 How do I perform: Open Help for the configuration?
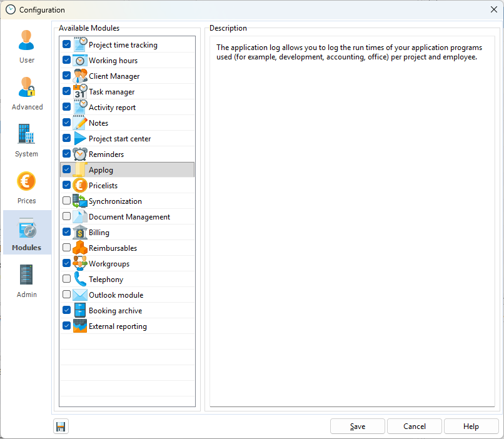pyautogui.click(x=471, y=426)
